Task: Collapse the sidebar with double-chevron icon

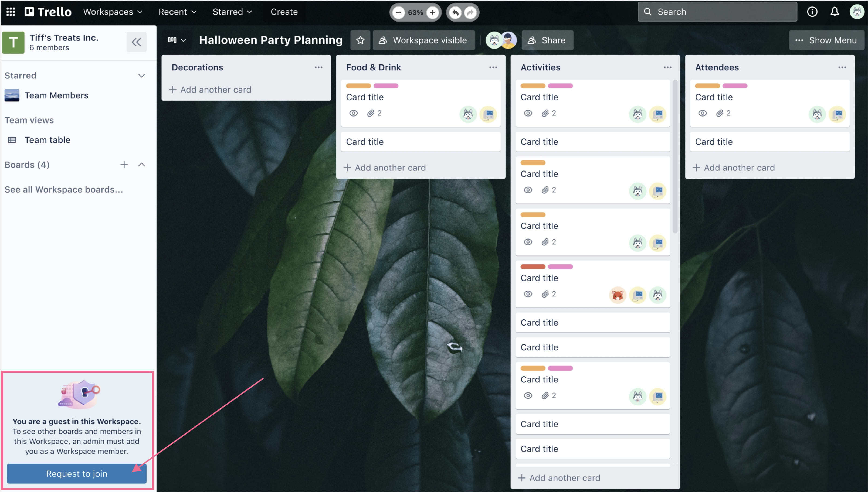Action: tap(136, 42)
